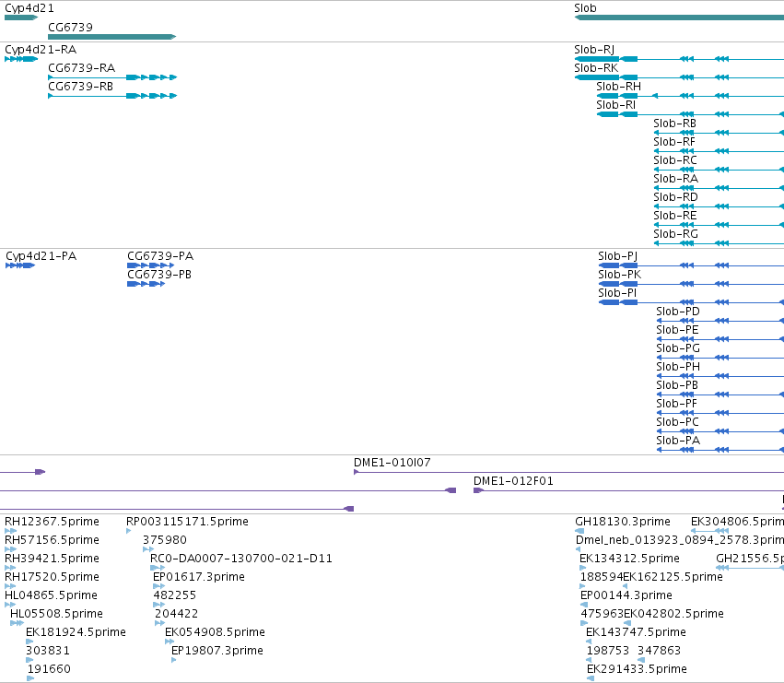Select EST label EP00144.3prime
The height and width of the screenshot is (683, 784).
coord(626,596)
